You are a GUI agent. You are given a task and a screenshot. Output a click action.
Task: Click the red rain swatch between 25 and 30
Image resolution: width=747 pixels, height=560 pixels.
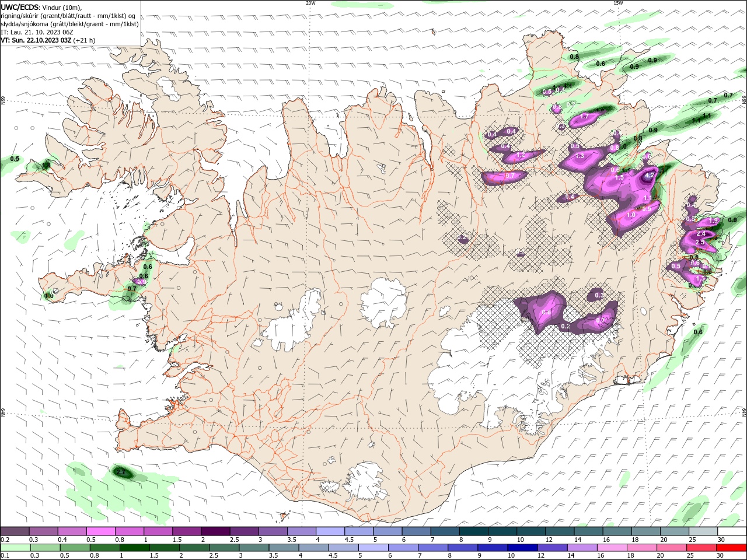701,548
